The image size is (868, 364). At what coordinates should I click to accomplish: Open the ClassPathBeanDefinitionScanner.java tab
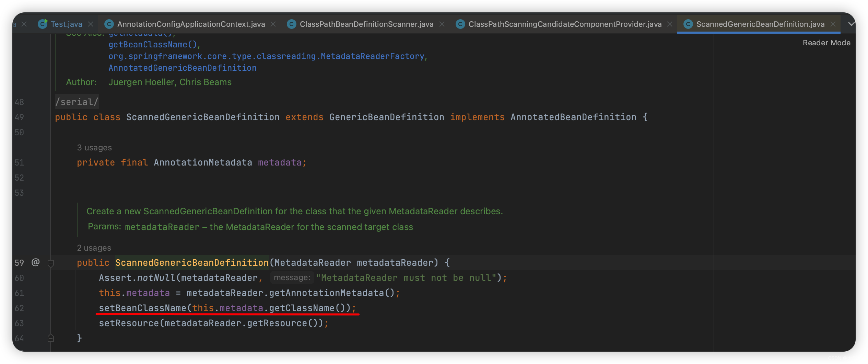pyautogui.click(x=366, y=24)
